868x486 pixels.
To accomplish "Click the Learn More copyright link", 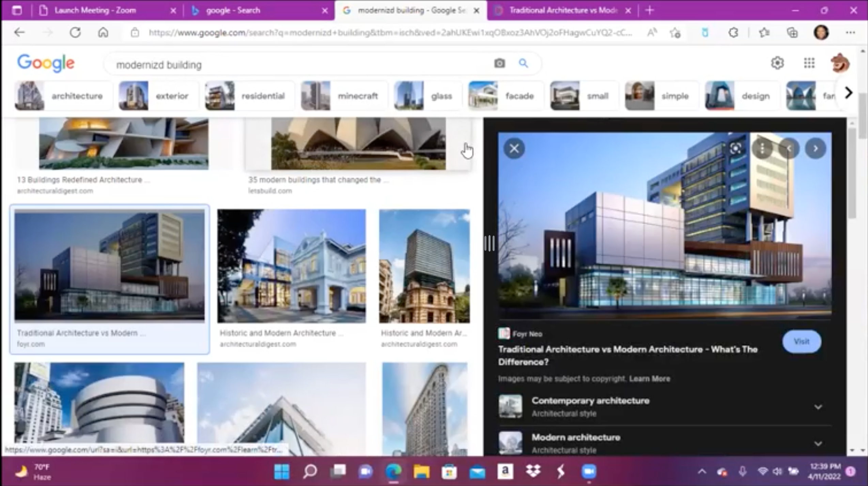I will (649, 379).
